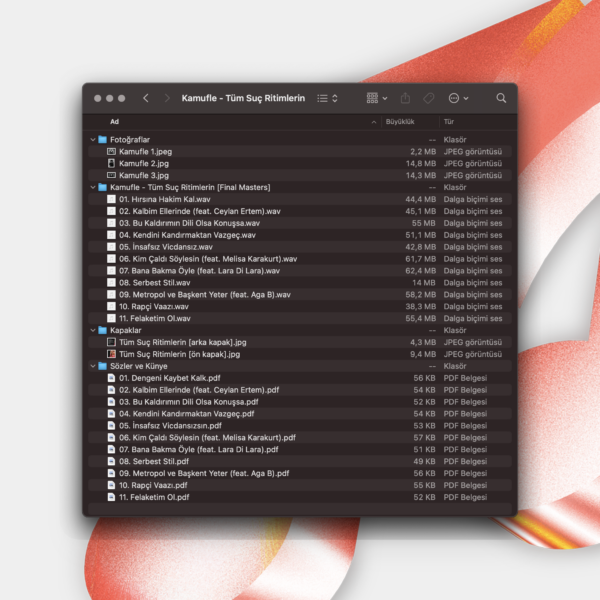Click the window title Kamufle - Tüm Suç Ritimlerin
This screenshot has width=600, height=600.
point(243,99)
